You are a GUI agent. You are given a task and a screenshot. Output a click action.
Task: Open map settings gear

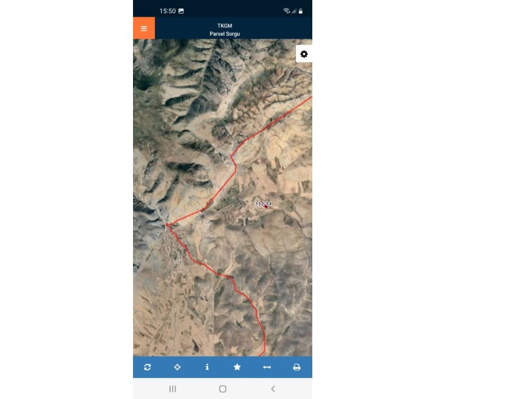tap(304, 54)
